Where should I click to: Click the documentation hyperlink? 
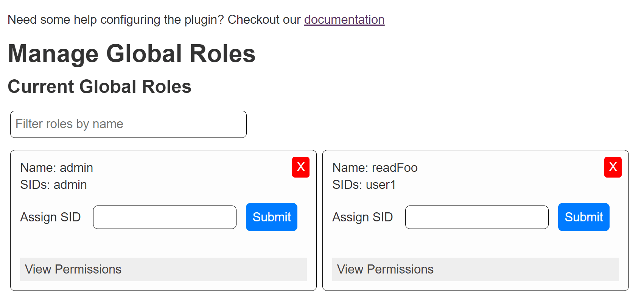click(344, 20)
